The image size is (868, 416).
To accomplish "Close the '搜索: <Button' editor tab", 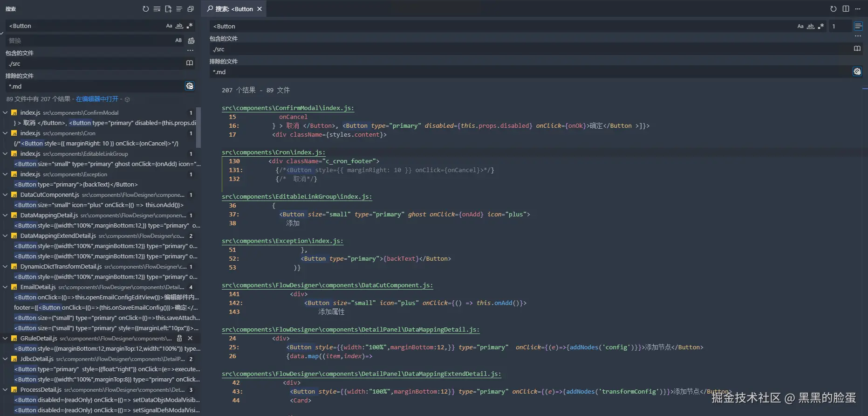I will tap(260, 9).
